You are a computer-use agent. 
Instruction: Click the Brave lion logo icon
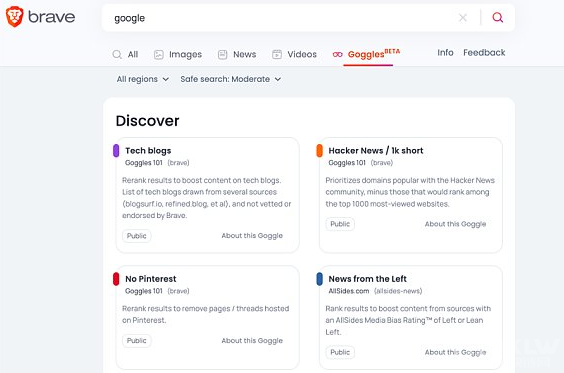pos(14,17)
